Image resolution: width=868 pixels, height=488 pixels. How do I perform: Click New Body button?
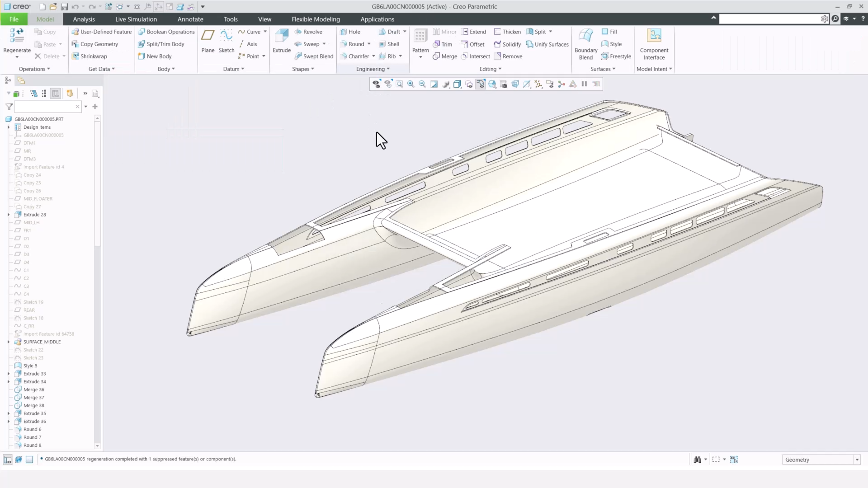tap(155, 56)
